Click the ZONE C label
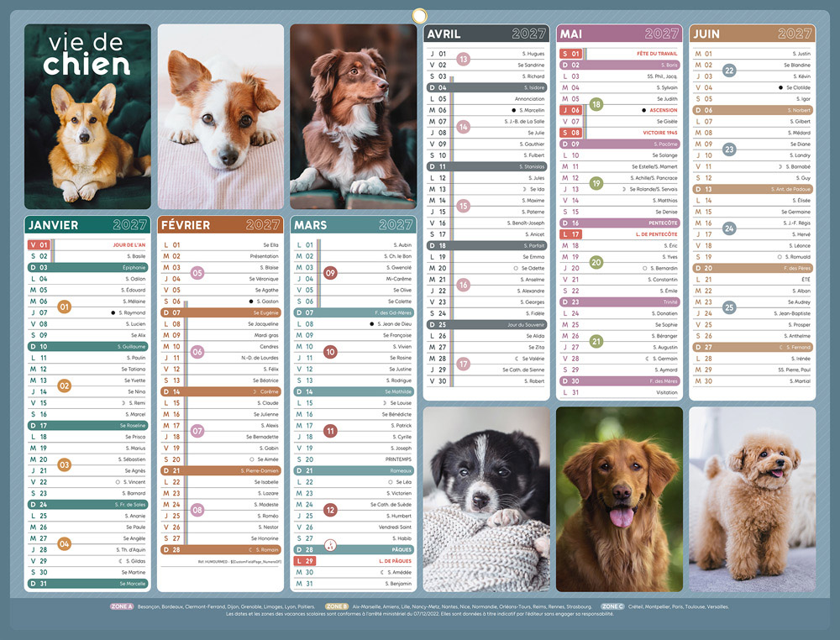 pos(612,606)
